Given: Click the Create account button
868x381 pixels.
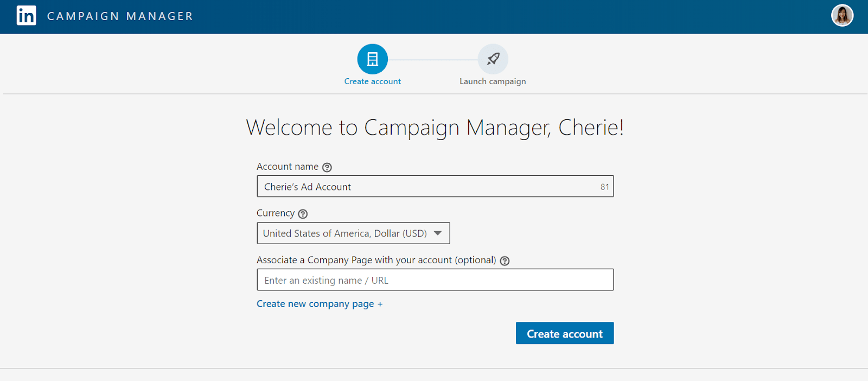Looking at the screenshot, I should (565, 333).
